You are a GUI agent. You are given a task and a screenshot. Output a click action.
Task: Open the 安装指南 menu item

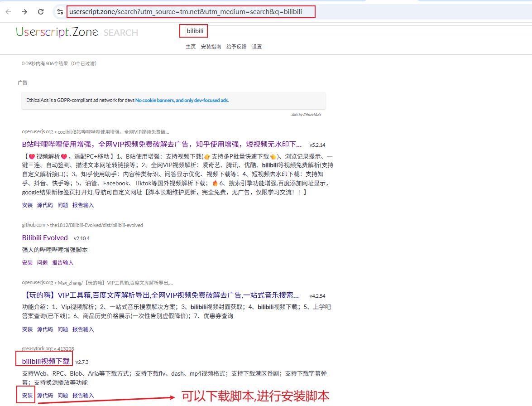[211, 47]
